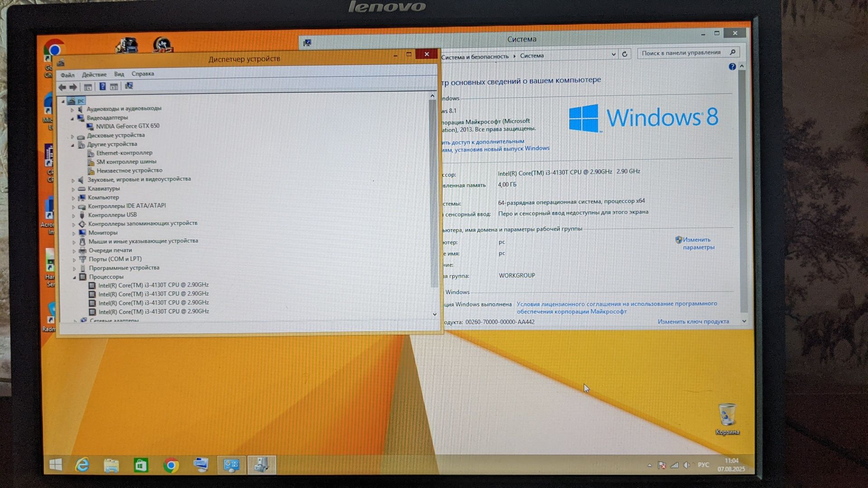Viewport: 868px width, 488px height.
Task: Select Мыши и иные указывающие устройства row
Action: [x=143, y=241]
